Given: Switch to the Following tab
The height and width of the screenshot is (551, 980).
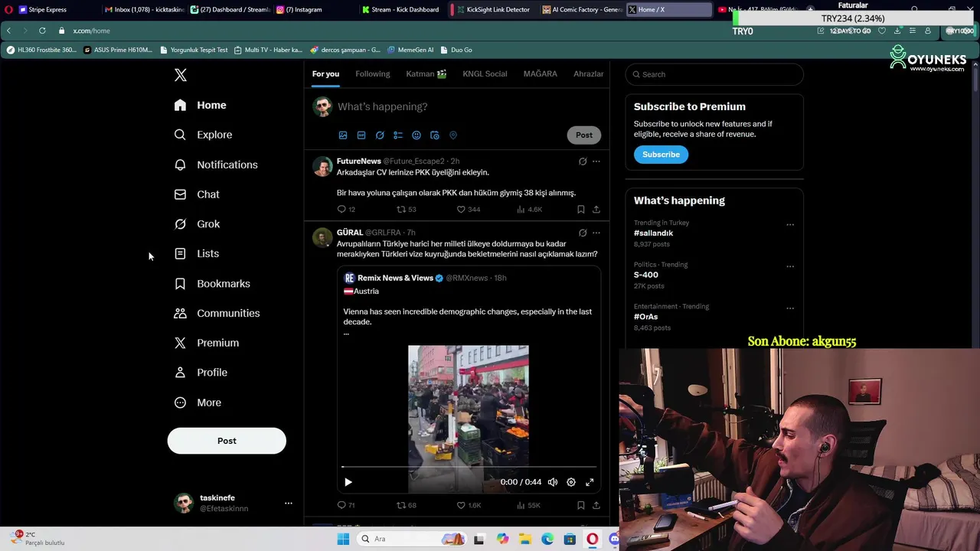Looking at the screenshot, I should (373, 74).
